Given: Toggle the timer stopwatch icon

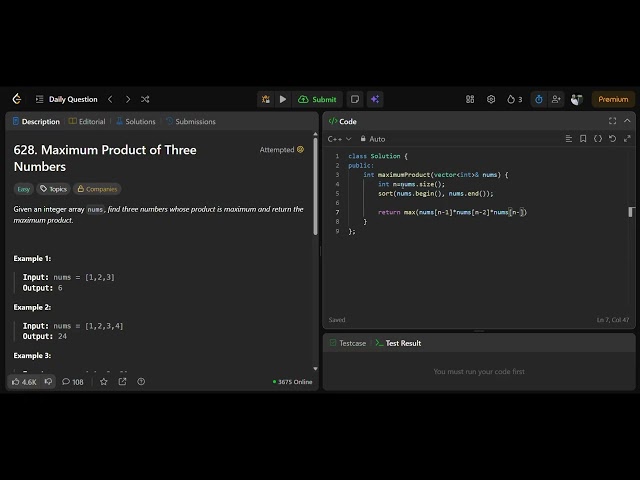Looking at the screenshot, I should coord(539,99).
